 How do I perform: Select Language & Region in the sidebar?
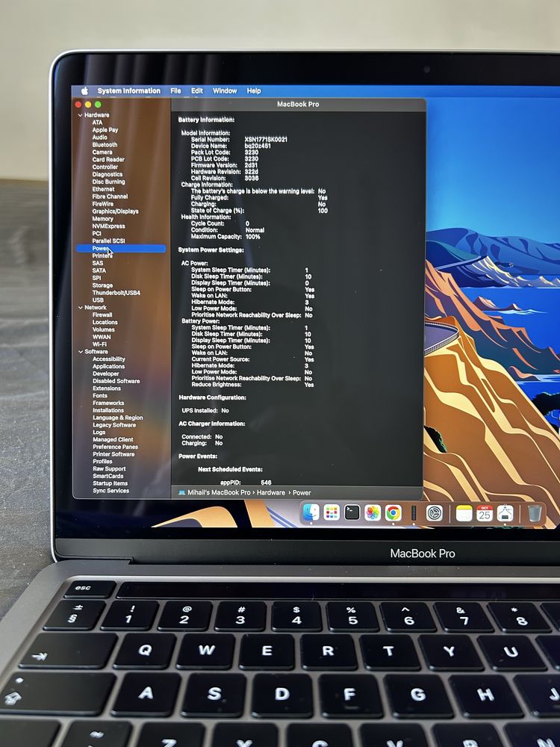click(118, 418)
